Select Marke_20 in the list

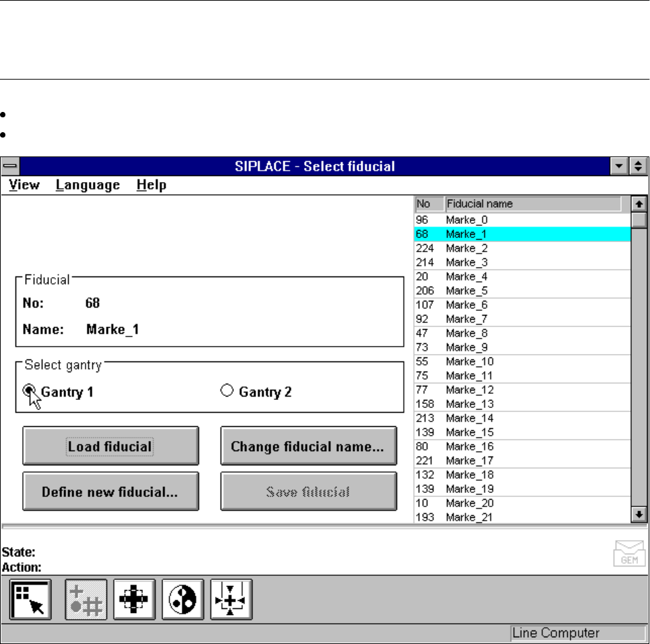[523, 503]
